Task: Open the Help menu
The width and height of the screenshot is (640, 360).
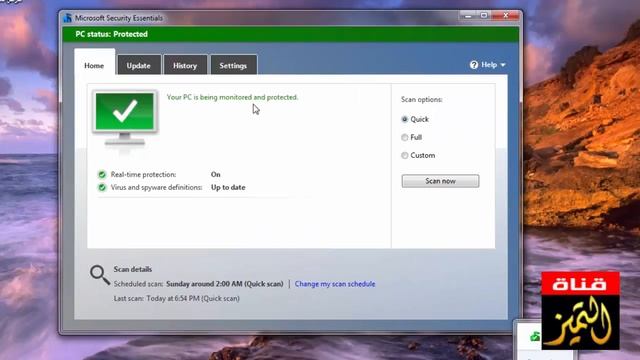Action: [x=488, y=64]
